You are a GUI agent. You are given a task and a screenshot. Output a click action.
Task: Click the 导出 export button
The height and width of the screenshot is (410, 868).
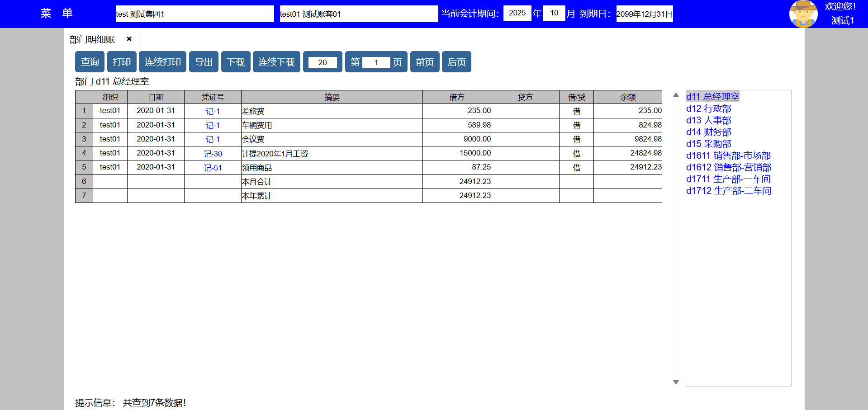click(x=204, y=62)
